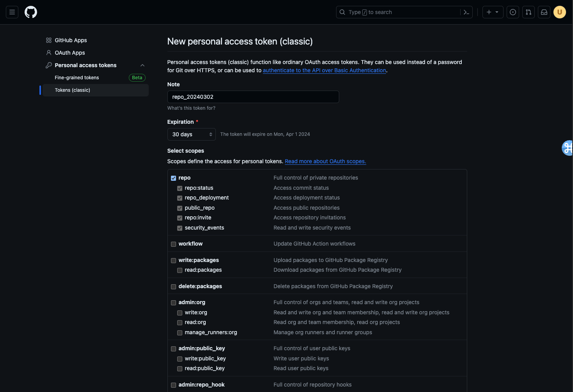Click 'What's this token for?' hint

(x=191, y=108)
